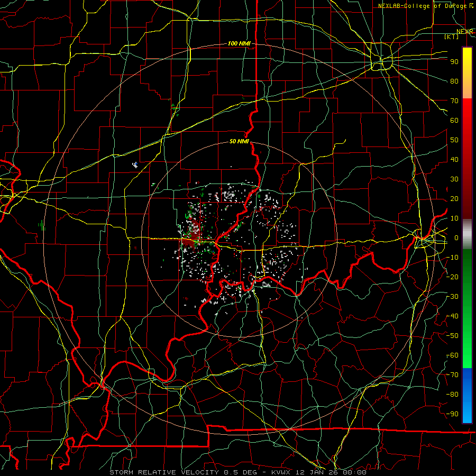The width and height of the screenshot is (476, 476).
Task: Click the [KT] units label
Action: 451,36
